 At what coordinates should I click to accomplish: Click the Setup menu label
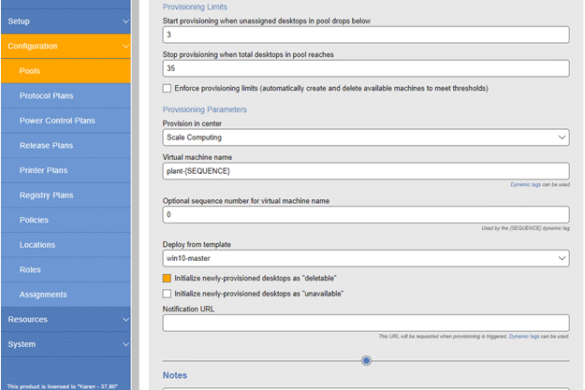tap(19, 21)
